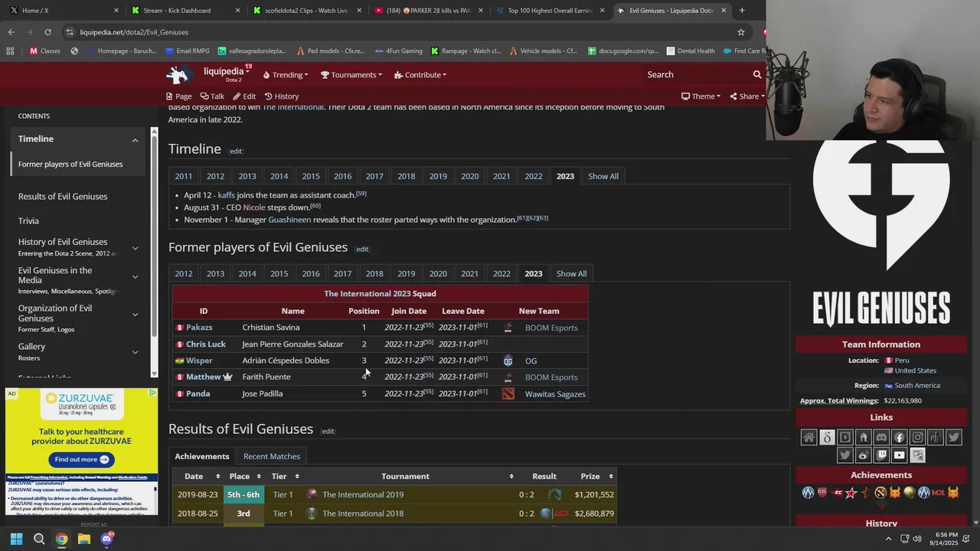Viewport: 980px width, 551px height.
Task: Click the Edit page button
Action: click(x=244, y=96)
